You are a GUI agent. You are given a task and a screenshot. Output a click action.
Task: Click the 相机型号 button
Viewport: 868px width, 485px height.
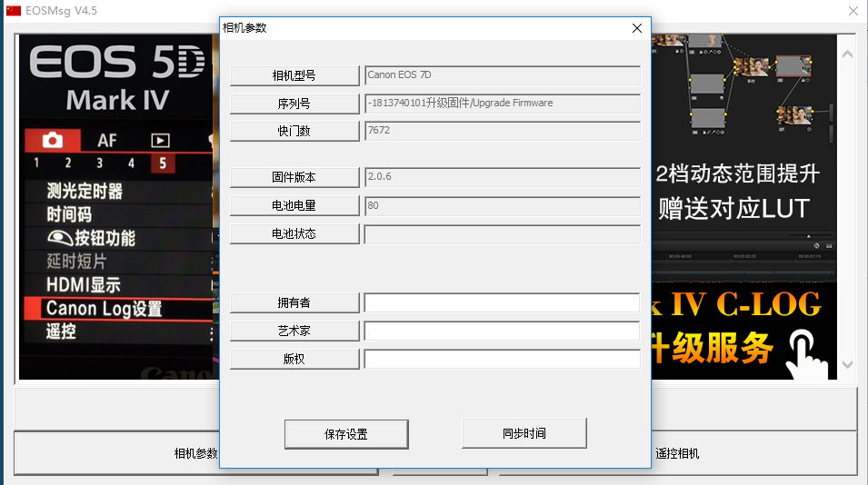294,75
